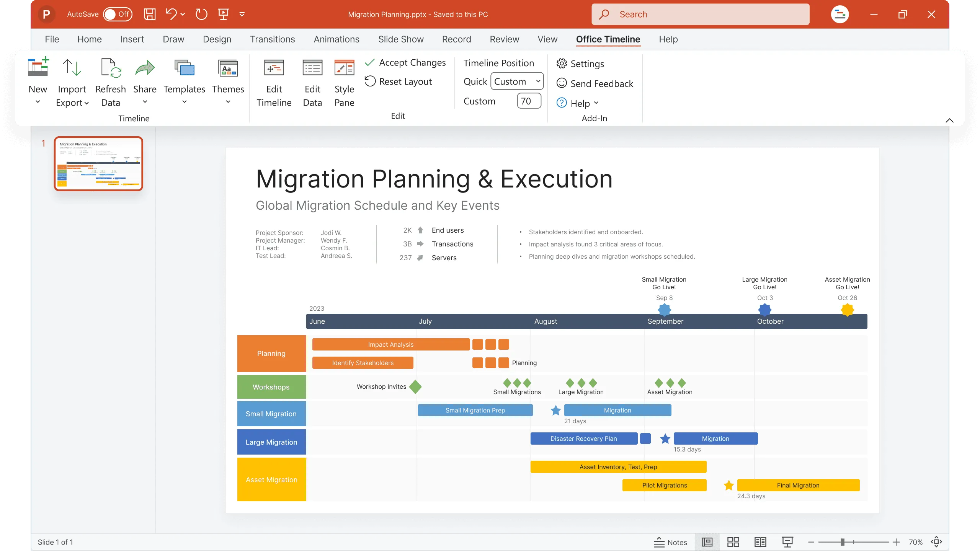The image size is (980, 551).
Task: Open the Quick timeline position dropdown
Action: tap(516, 81)
